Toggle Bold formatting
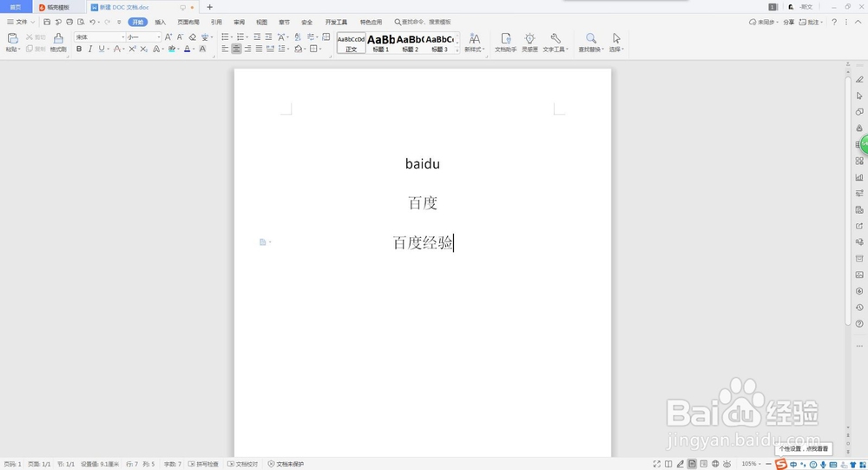Screen dimensions: 868x470 coord(79,50)
